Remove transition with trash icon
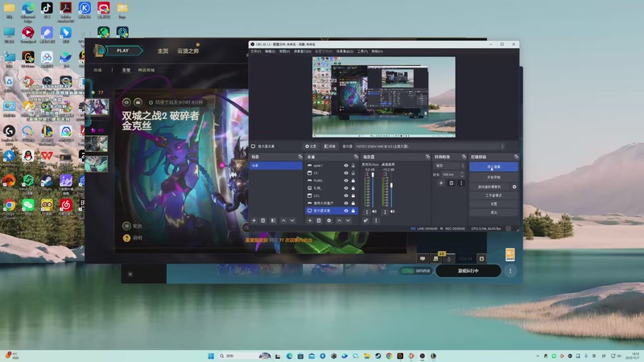The width and height of the screenshot is (644, 362). click(452, 183)
